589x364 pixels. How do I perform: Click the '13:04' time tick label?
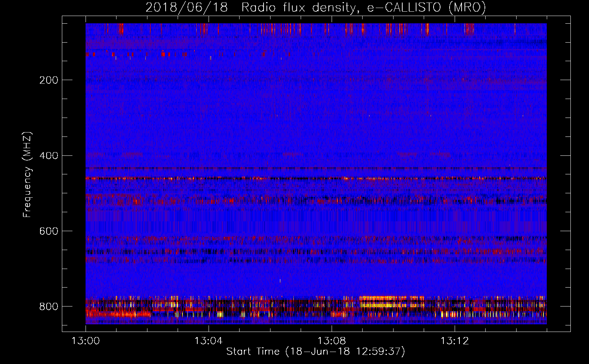(209, 341)
